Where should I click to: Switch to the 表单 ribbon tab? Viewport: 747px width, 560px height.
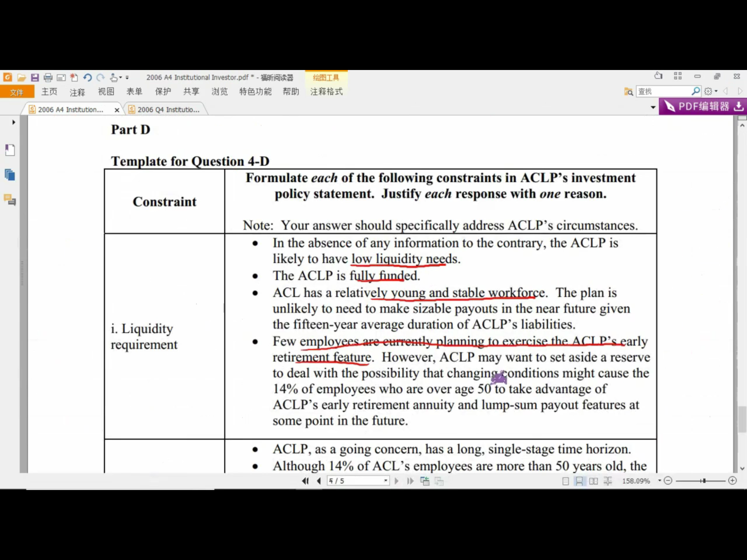click(x=134, y=92)
